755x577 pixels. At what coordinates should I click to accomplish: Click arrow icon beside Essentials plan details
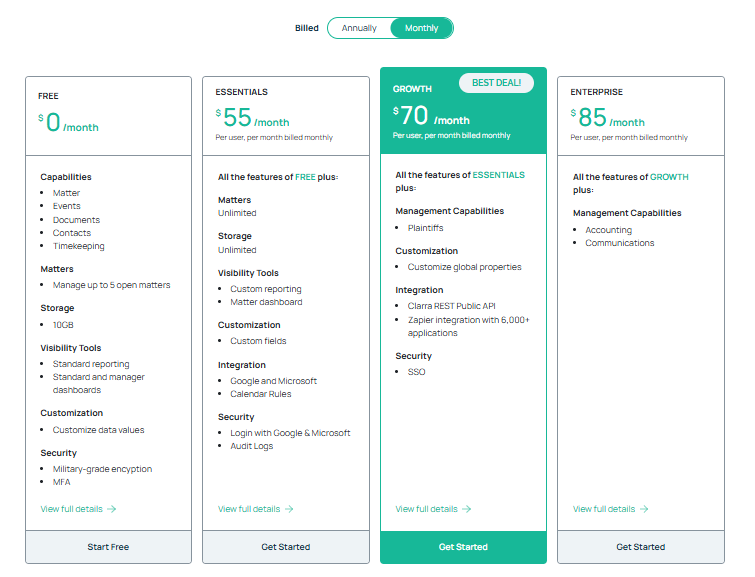289,509
